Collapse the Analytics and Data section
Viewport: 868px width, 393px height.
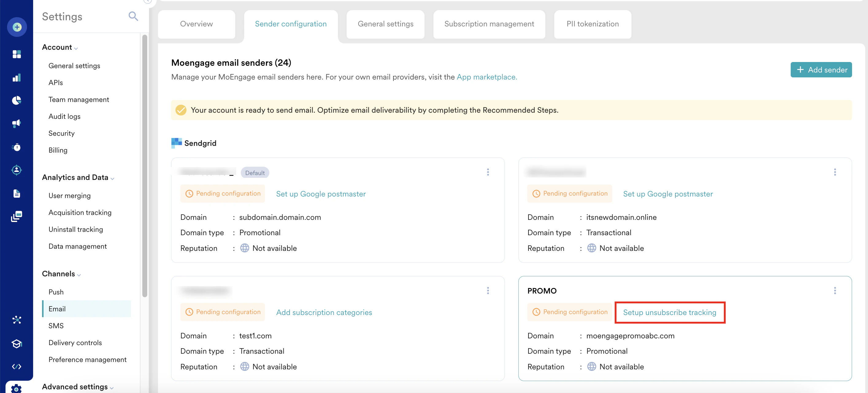[112, 178]
